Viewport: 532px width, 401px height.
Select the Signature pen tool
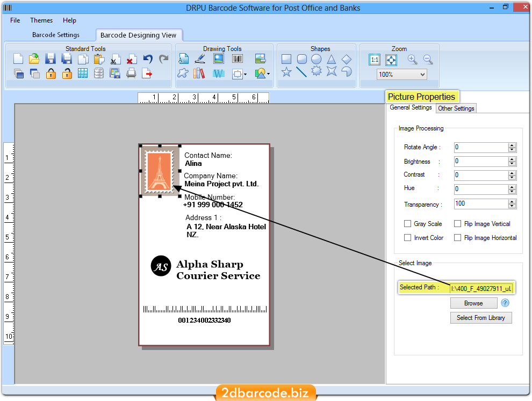200,59
